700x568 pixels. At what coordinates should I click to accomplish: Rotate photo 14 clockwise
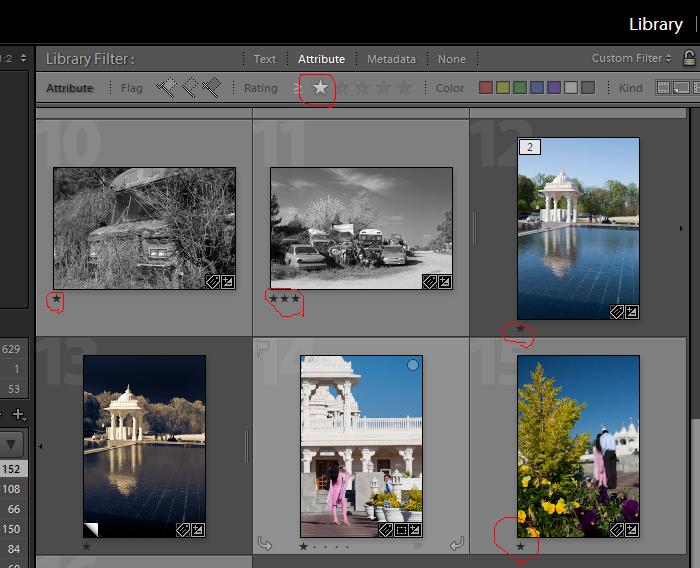456,545
